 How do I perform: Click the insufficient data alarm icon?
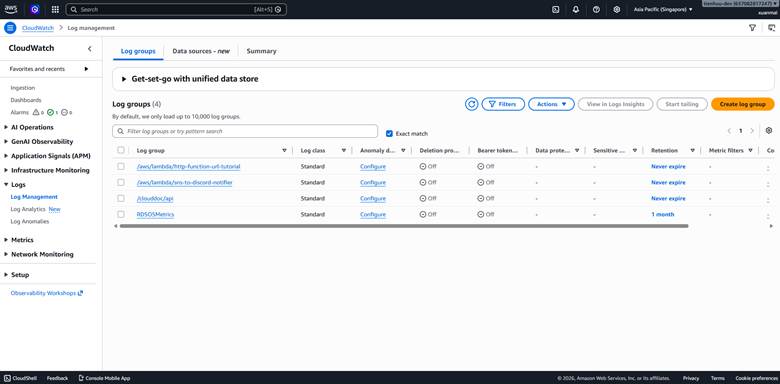(x=64, y=112)
